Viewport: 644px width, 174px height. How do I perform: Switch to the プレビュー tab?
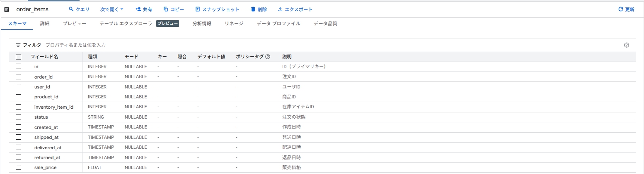75,24
